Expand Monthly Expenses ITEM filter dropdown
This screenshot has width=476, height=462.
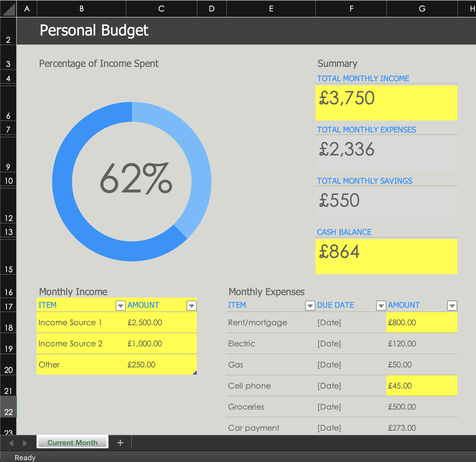click(x=310, y=306)
